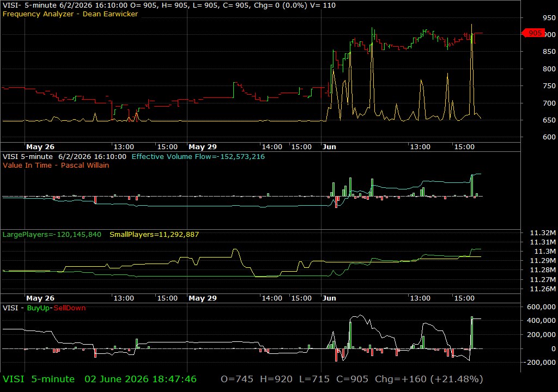
Task: Select 'Effective Volume Flow=-152,573,216' text
Action: (198, 156)
